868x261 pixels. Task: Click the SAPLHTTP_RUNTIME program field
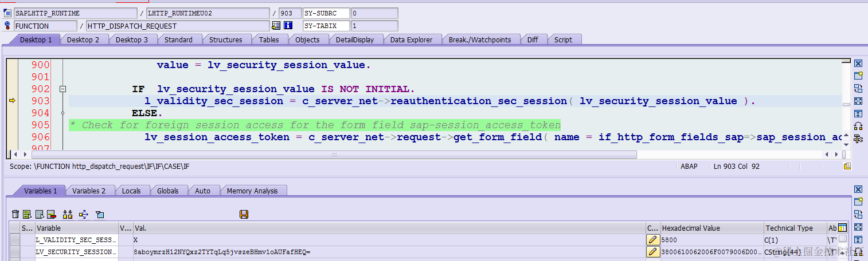tap(75, 13)
